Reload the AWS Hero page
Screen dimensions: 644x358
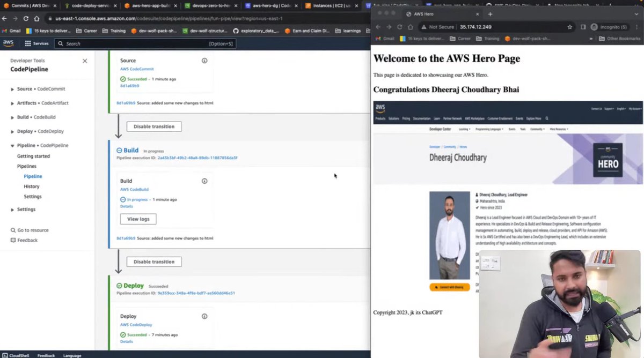pyautogui.click(x=399, y=27)
